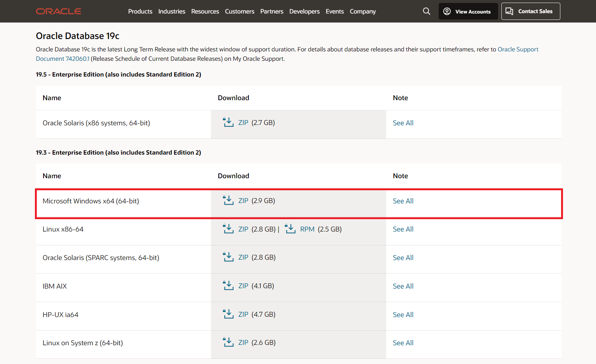Click the Oracle logo

tap(59, 11)
